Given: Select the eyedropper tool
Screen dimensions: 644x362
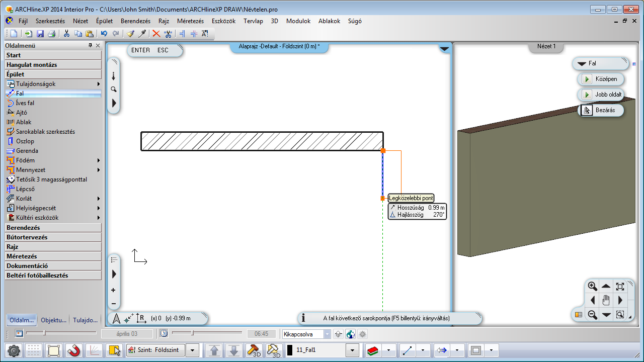Looking at the screenshot, I should [142, 34].
